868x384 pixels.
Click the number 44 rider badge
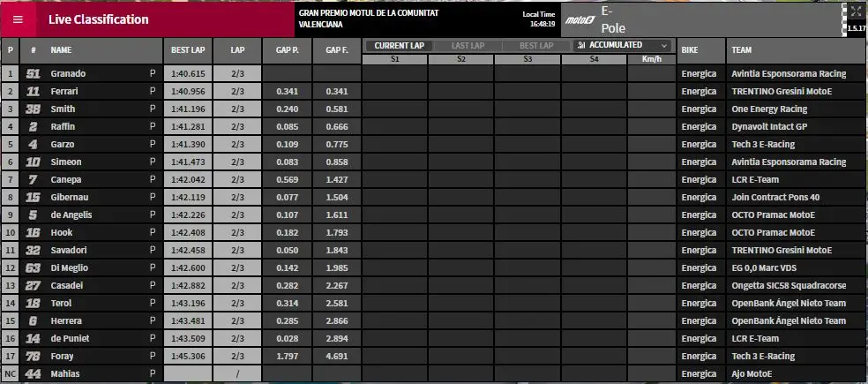pos(34,374)
